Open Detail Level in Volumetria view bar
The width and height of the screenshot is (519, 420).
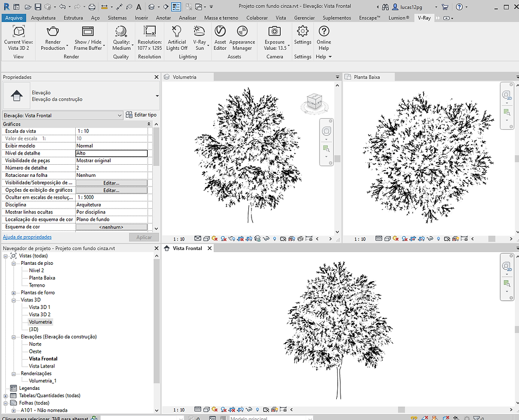click(198, 239)
